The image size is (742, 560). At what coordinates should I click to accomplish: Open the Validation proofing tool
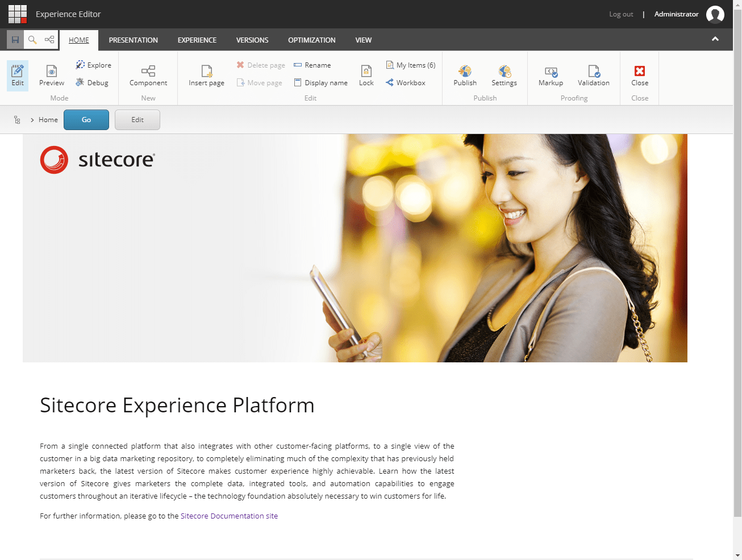pyautogui.click(x=593, y=75)
